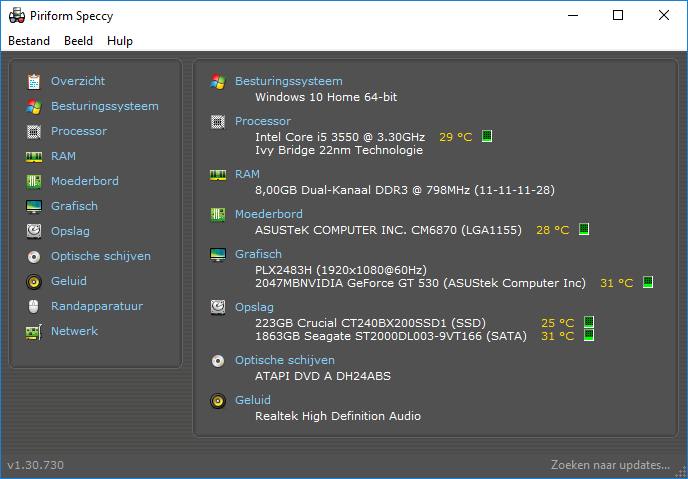Click the Besturingssysteem Windows flag icon in sidebar

click(34, 107)
